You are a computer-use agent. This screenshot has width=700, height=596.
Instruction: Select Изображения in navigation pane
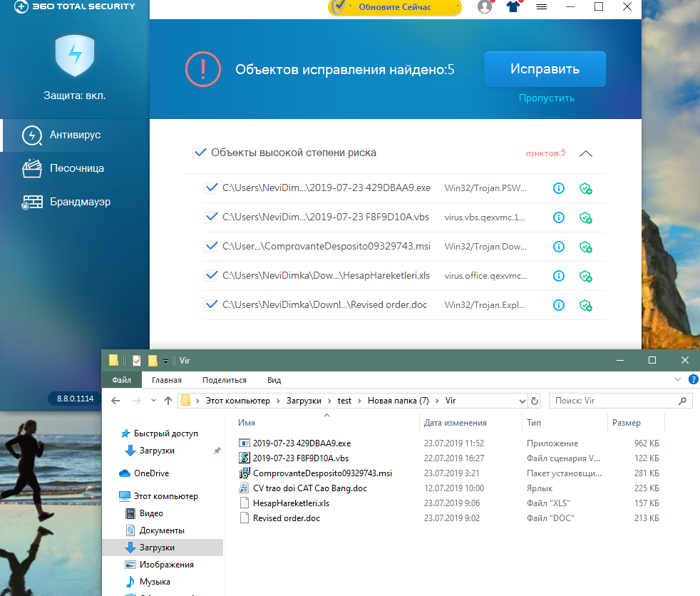point(167,565)
